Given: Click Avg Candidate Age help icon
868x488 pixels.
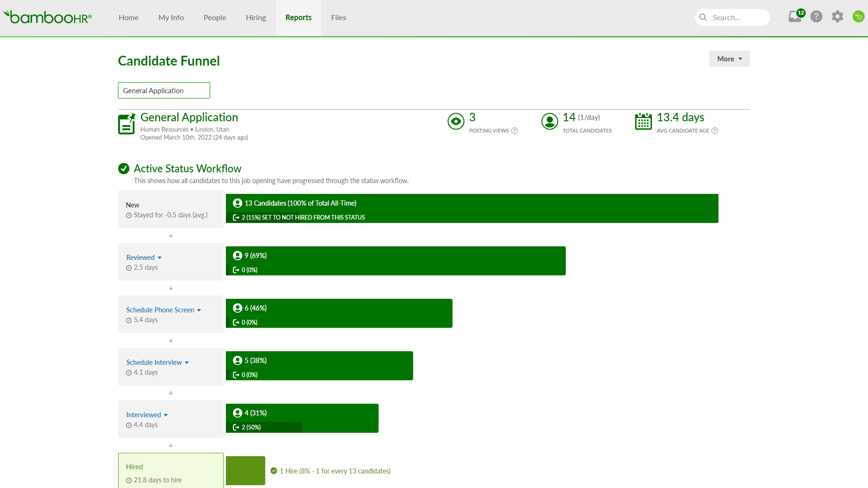Looking at the screenshot, I should coord(715,131).
